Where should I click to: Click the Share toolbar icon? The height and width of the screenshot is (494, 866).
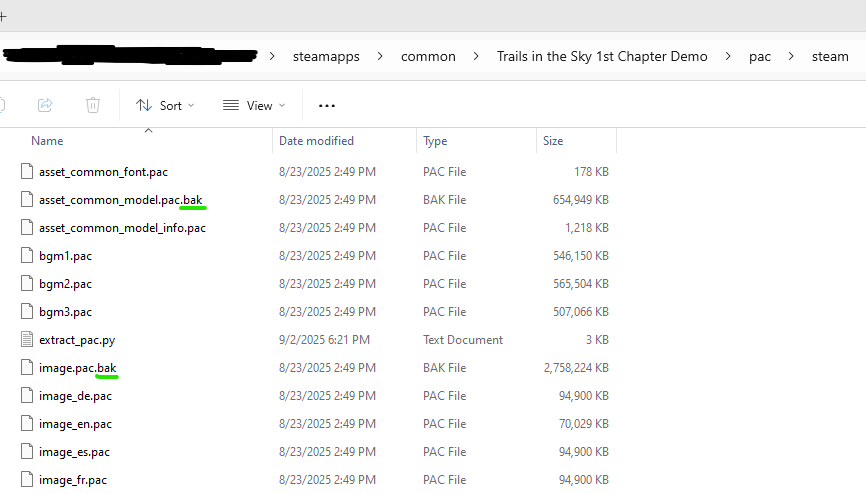tap(45, 105)
